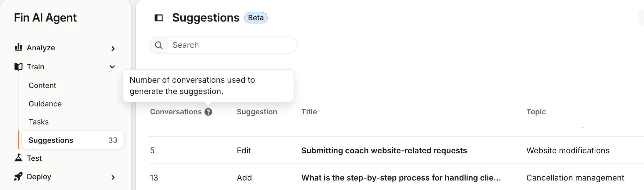Expand the Deploy section chevron
Screen dimensions: 644x190
[113, 177]
